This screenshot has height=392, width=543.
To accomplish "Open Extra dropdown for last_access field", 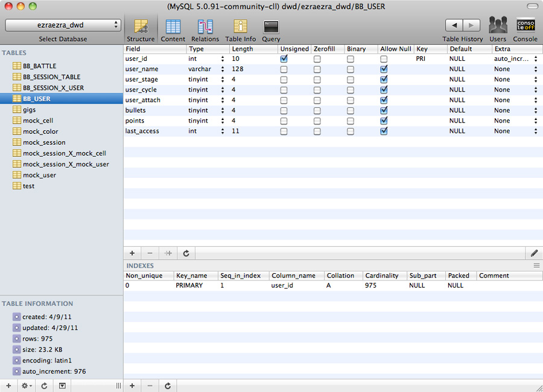I will click(x=535, y=131).
